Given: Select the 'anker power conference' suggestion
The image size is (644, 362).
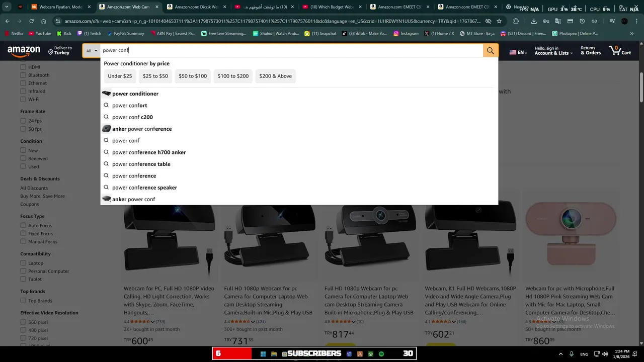Looking at the screenshot, I should pos(299,129).
